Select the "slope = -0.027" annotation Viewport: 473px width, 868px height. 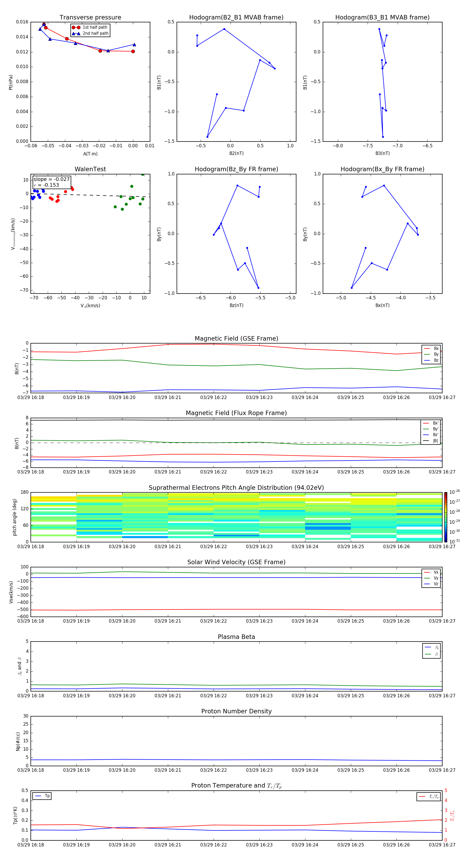coord(52,179)
